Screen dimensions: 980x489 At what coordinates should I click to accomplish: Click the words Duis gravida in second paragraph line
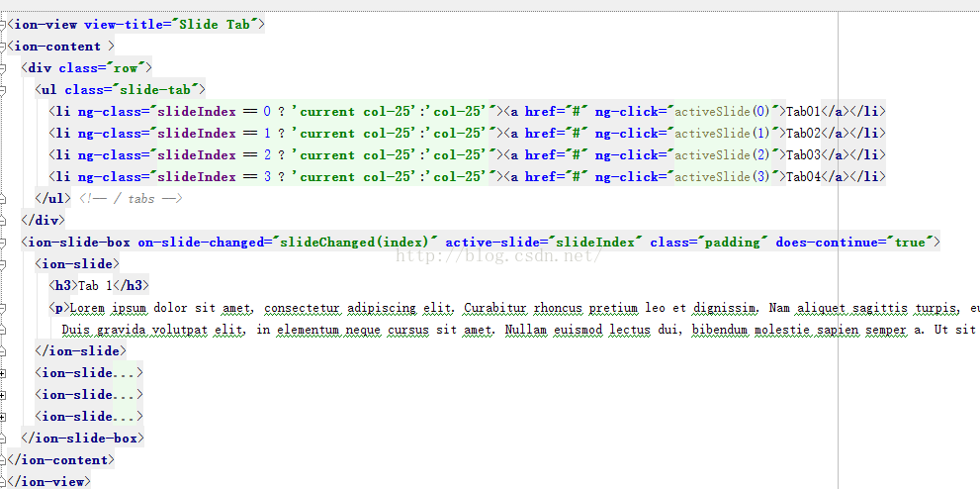[104, 330]
